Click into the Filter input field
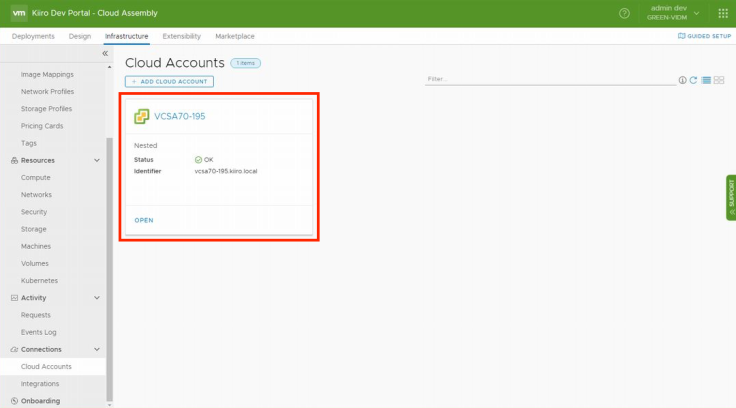Viewport: 736px width, 408px height. click(x=550, y=79)
